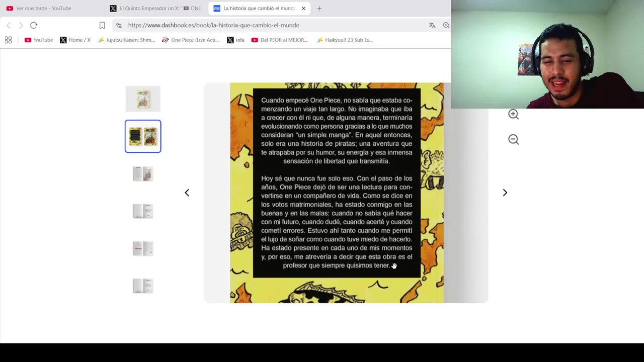Zoom out of the book page
The width and height of the screenshot is (644, 362).
(513, 139)
